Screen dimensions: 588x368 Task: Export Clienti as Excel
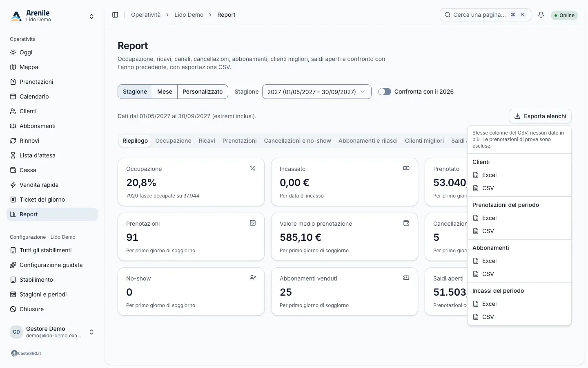pos(519,175)
